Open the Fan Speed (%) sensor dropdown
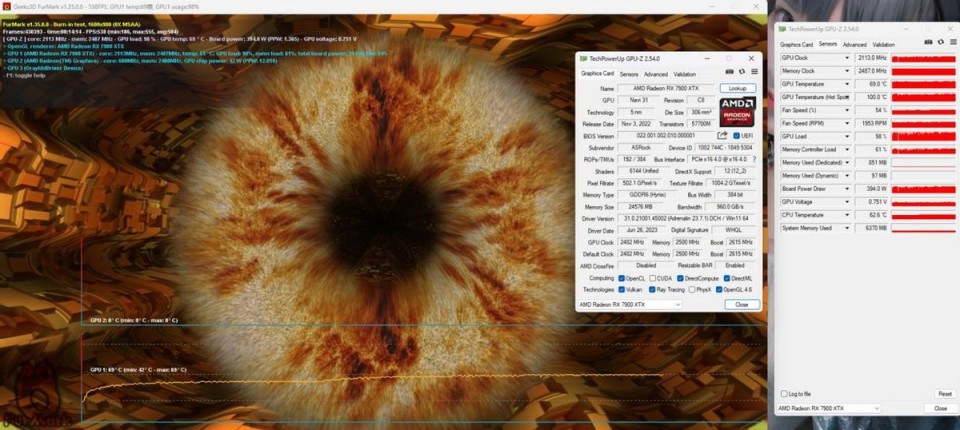The image size is (960, 430). 847,110
